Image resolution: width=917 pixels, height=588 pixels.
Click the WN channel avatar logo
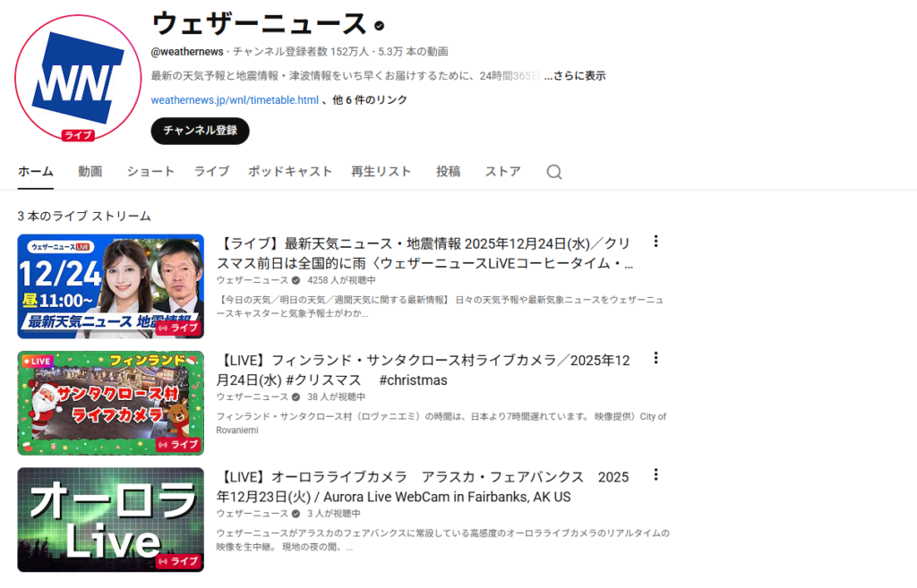(78, 78)
